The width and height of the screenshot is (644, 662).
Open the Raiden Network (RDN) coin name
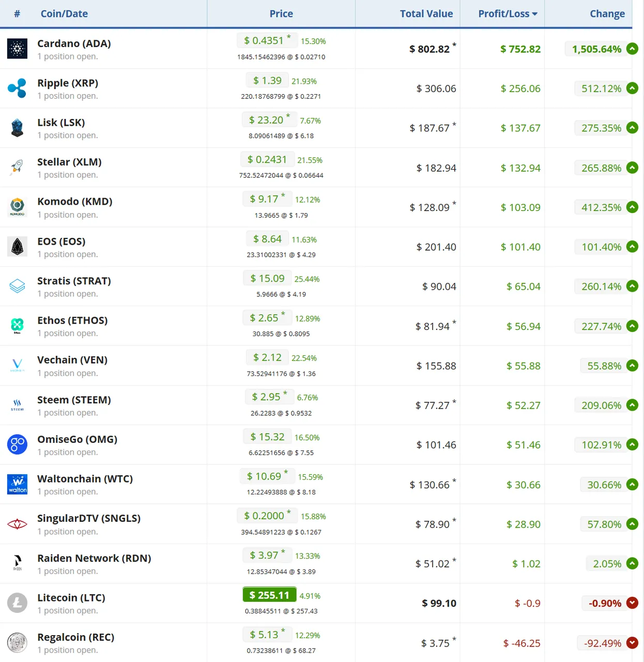pos(94,558)
